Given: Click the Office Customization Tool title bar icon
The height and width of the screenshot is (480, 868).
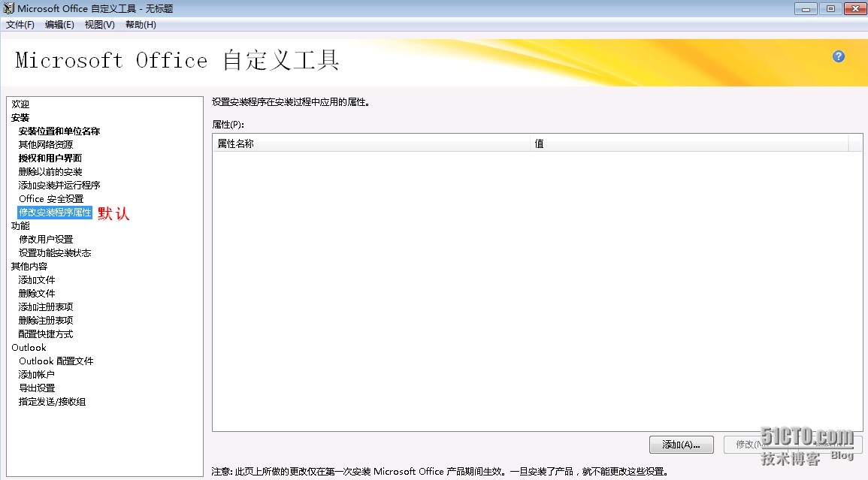Looking at the screenshot, I should pos(8,8).
